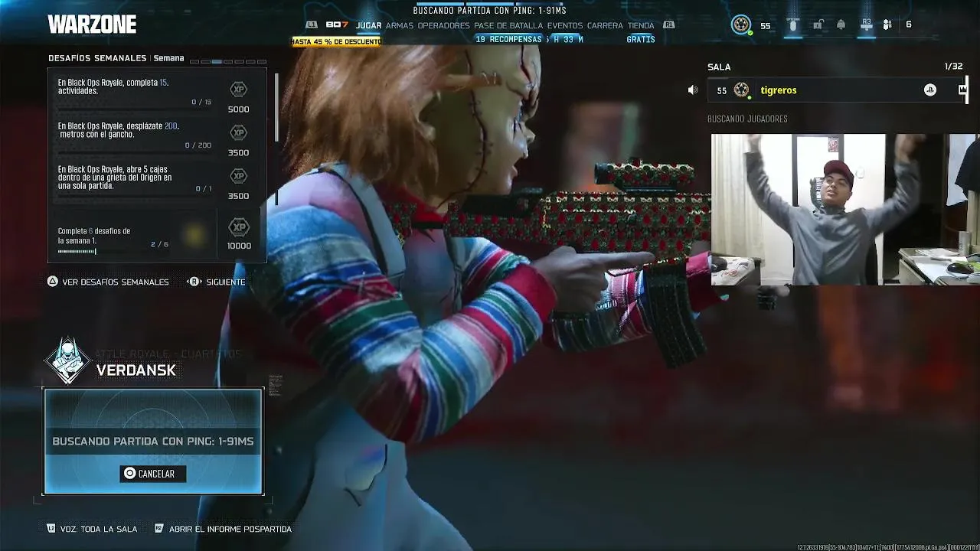The width and height of the screenshot is (980, 551).
Task: Click the top "Buscando partida con ping: 1-91ms" status
Action: 490,11
